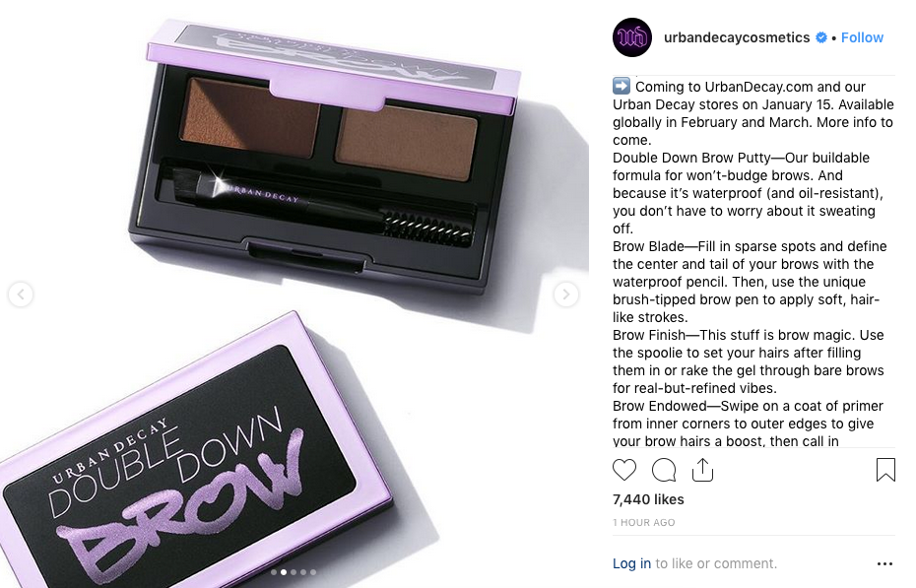Click the 1 HOUR AGO timestamp
The height and width of the screenshot is (588, 916).
[644, 523]
